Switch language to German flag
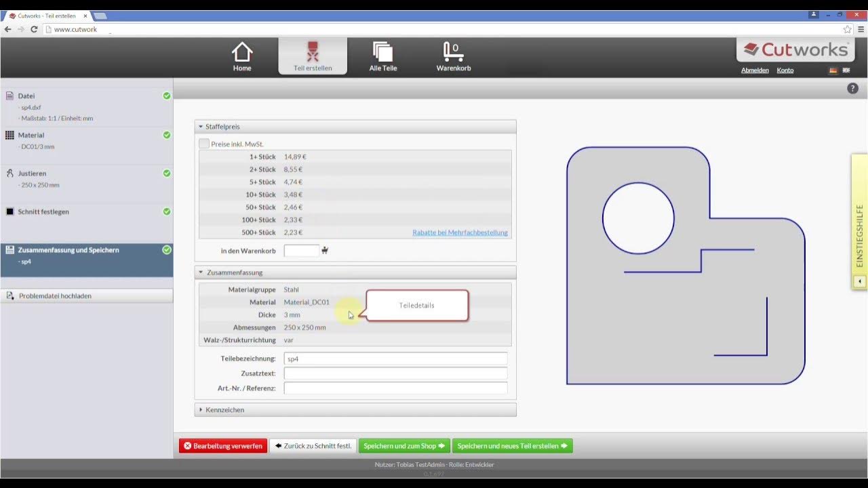The width and height of the screenshot is (868, 488). [x=833, y=70]
